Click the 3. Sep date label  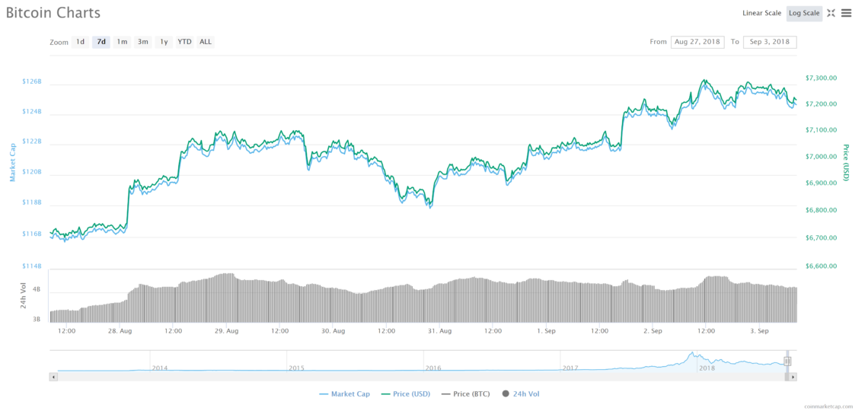pyautogui.click(x=760, y=331)
